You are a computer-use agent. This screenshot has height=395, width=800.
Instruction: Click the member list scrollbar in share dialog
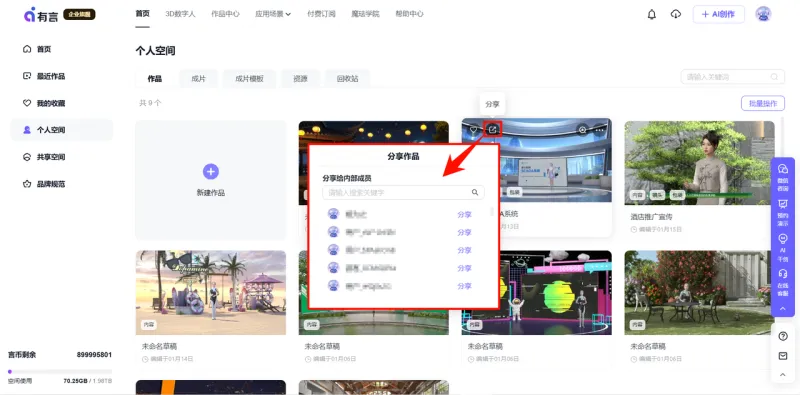click(x=492, y=211)
